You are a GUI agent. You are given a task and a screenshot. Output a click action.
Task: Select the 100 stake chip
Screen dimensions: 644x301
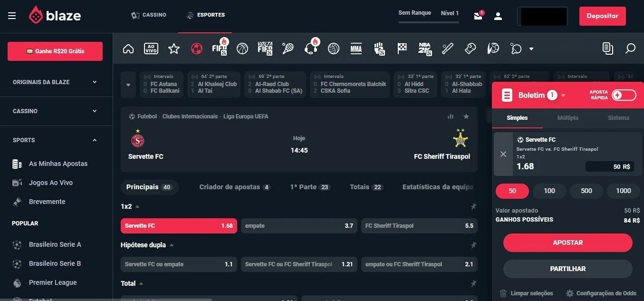pyautogui.click(x=549, y=191)
